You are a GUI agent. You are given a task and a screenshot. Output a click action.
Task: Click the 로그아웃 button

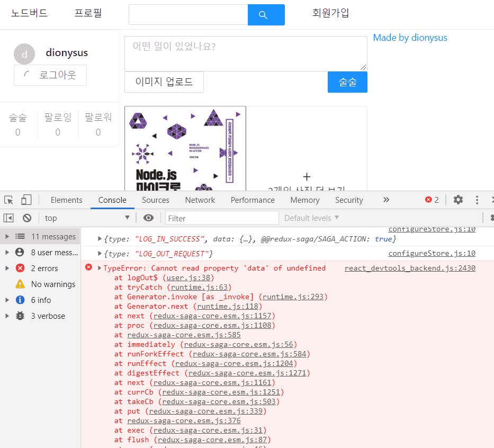(50, 75)
